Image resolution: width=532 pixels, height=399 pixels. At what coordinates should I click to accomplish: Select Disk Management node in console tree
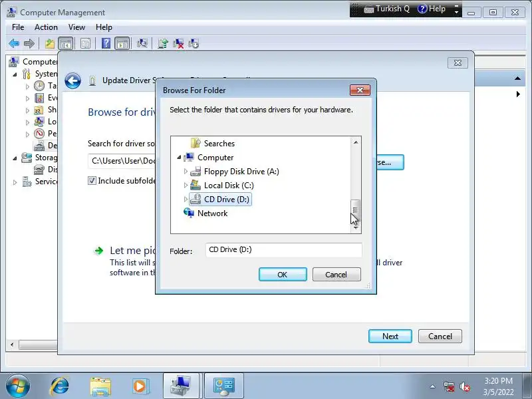click(x=46, y=170)
